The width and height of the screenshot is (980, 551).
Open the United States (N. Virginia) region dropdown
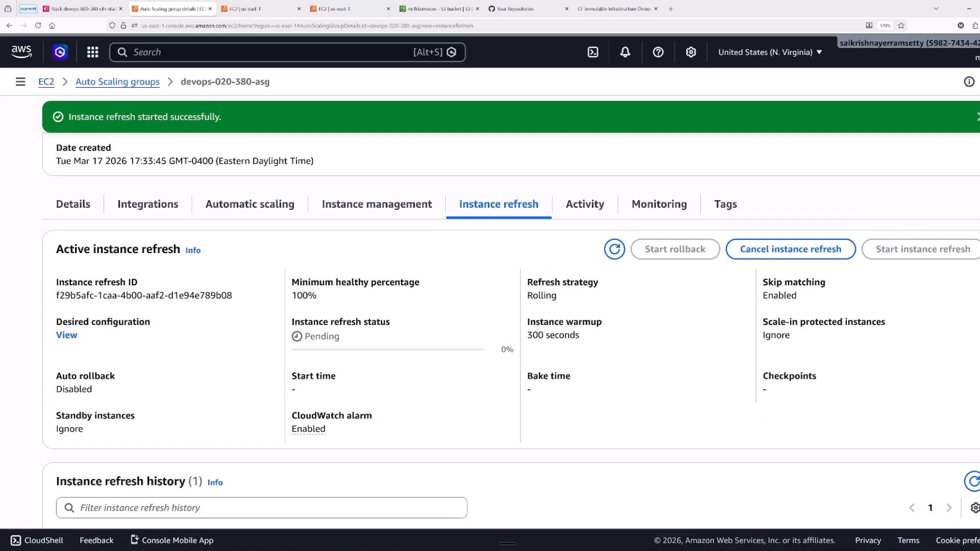770,52
